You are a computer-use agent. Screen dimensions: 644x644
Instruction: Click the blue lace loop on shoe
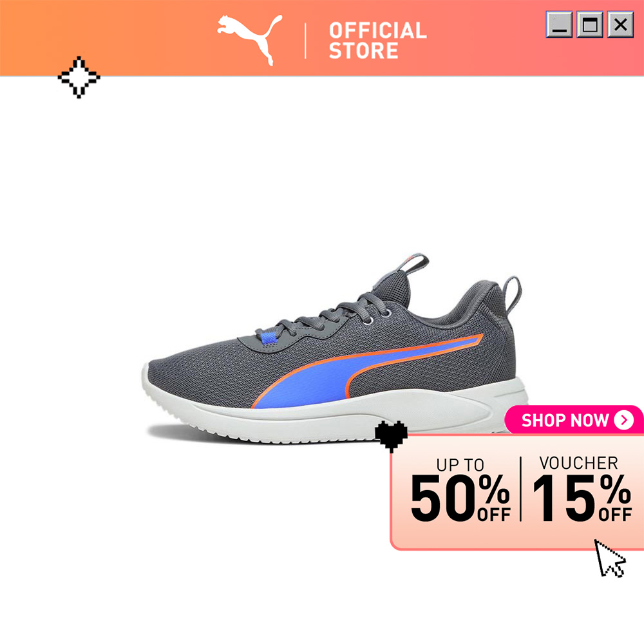tap(269, 339)
